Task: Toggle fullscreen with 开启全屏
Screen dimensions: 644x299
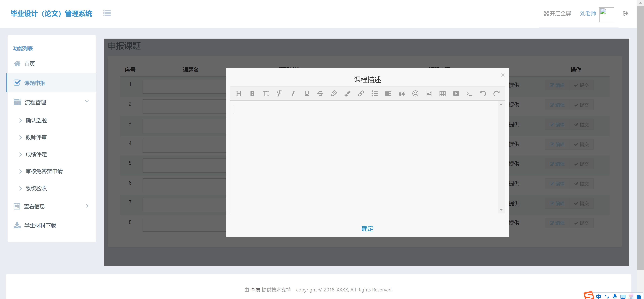Action: pyautogui.click(x=557, y=14)
